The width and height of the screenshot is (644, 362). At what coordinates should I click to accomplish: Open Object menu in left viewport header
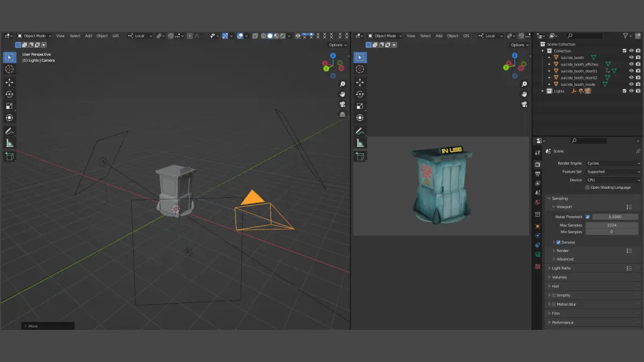pos(102,36)
